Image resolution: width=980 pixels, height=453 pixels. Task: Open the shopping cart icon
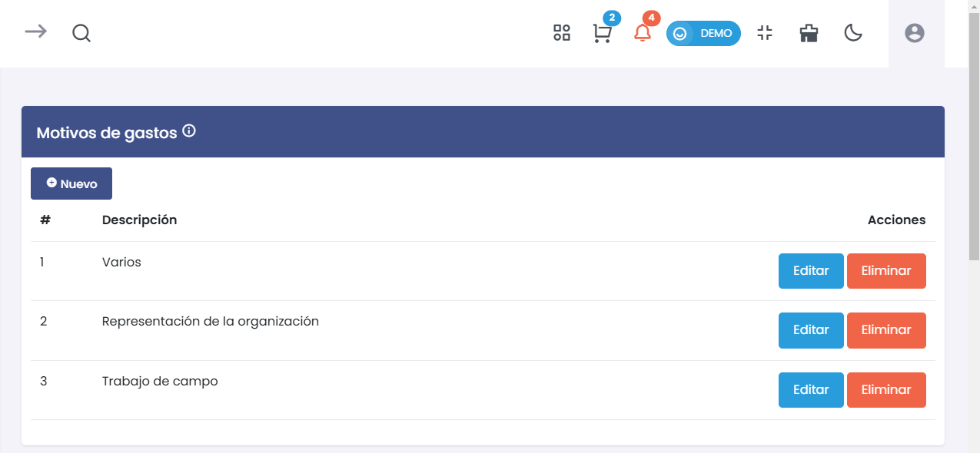[x=602, y=34]
